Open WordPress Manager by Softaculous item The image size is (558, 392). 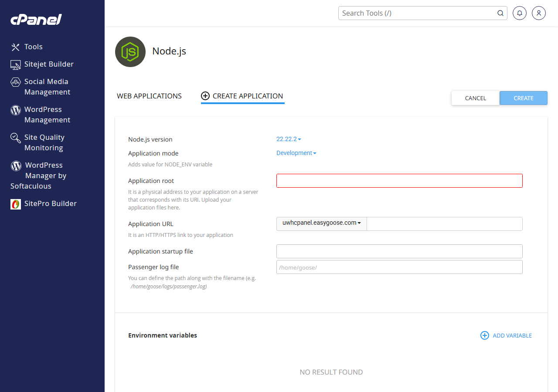tap(38, 176)
